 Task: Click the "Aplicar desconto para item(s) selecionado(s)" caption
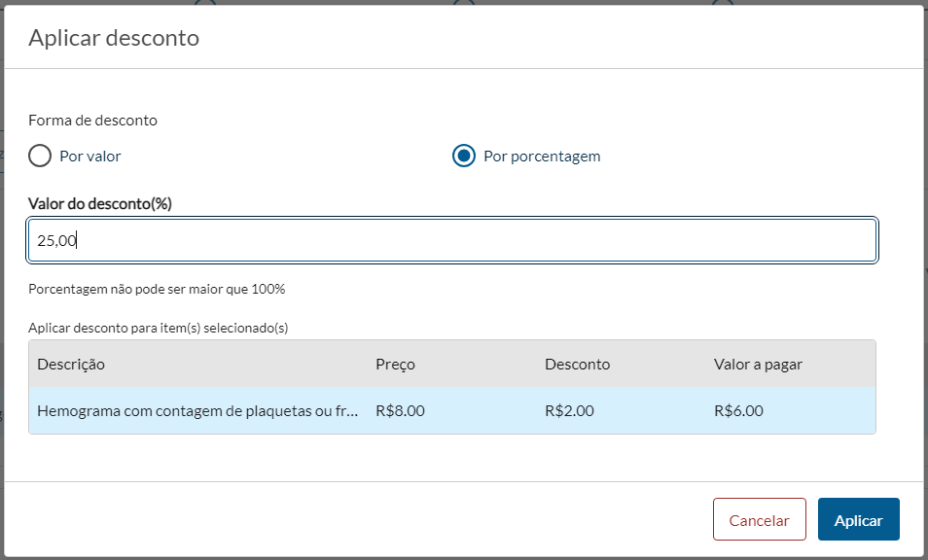pyautogui.click(x=158, y=328)
